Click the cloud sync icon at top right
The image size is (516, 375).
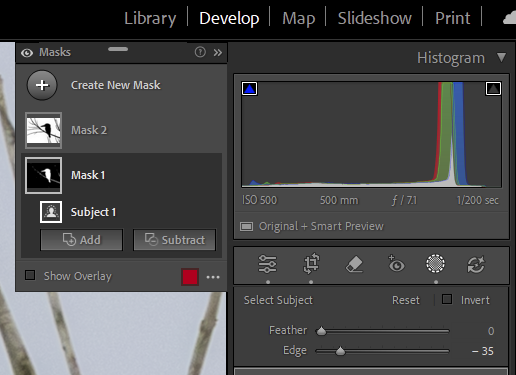point(509,18)
